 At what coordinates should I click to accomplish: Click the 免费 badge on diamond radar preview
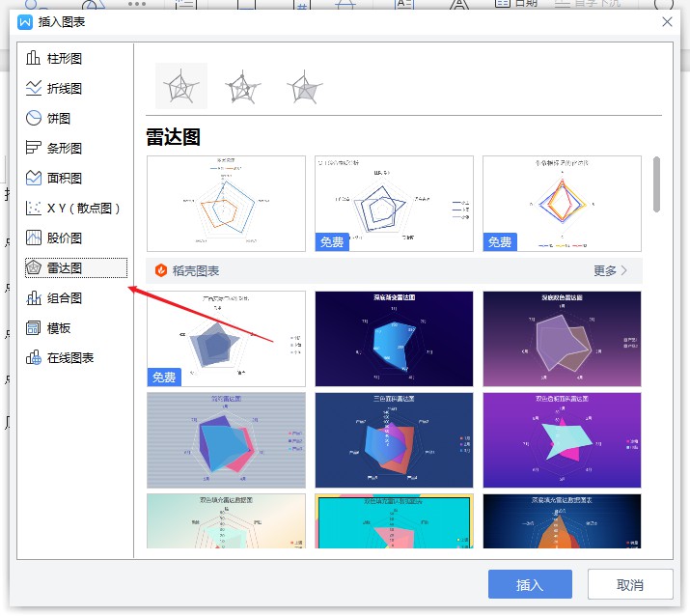point(500,242)
